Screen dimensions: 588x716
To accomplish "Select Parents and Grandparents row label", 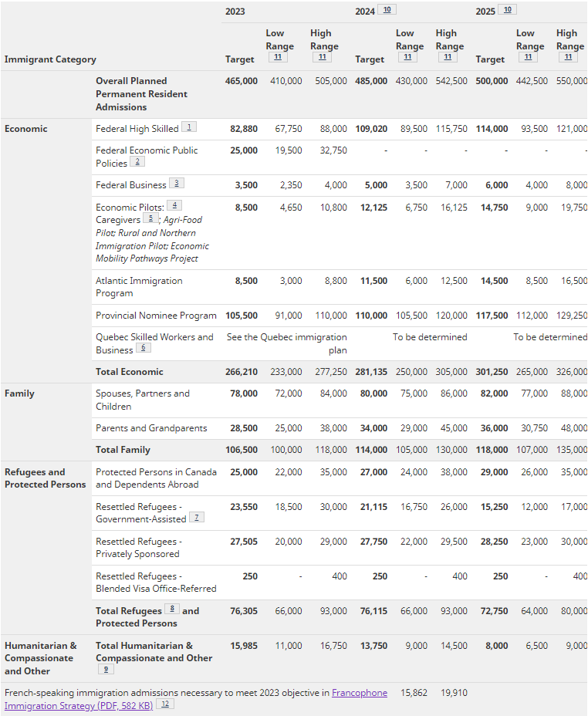I will tap(151, 428).
